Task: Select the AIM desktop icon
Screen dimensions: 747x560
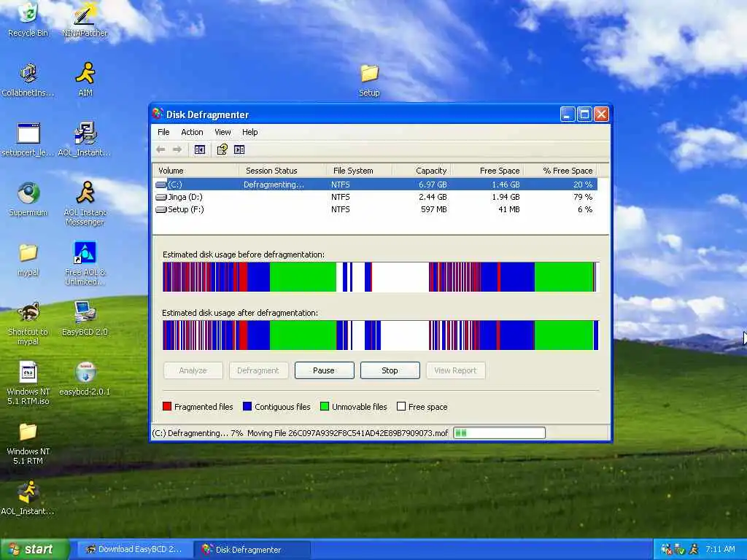Action: (85, 79)
